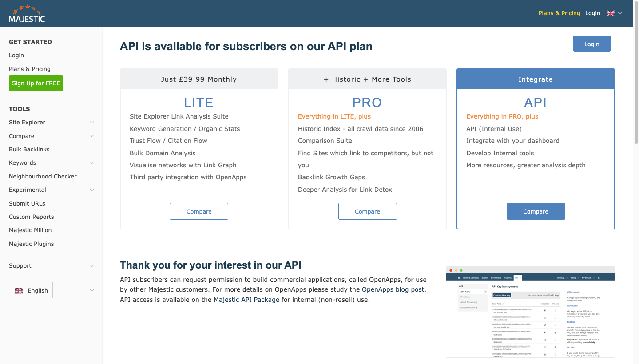Click the UK flag icon in top bar
Screen dimensions: 639x364
pos(611,13)
